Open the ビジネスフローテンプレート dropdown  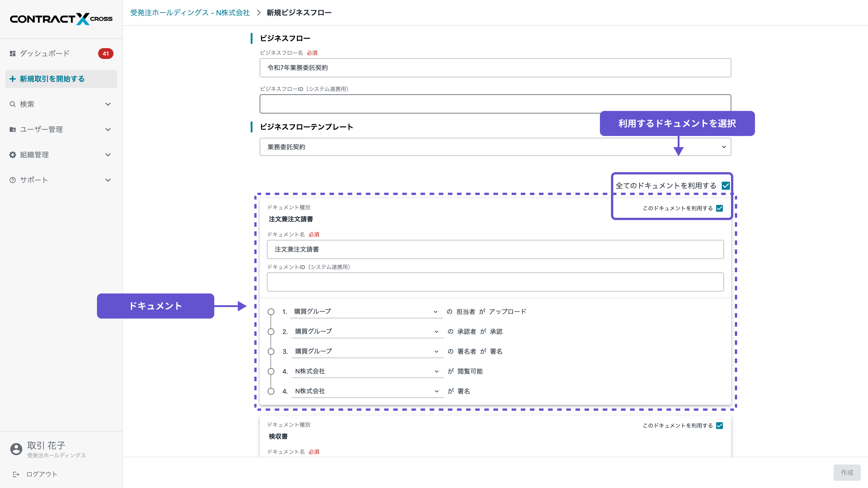495,147
